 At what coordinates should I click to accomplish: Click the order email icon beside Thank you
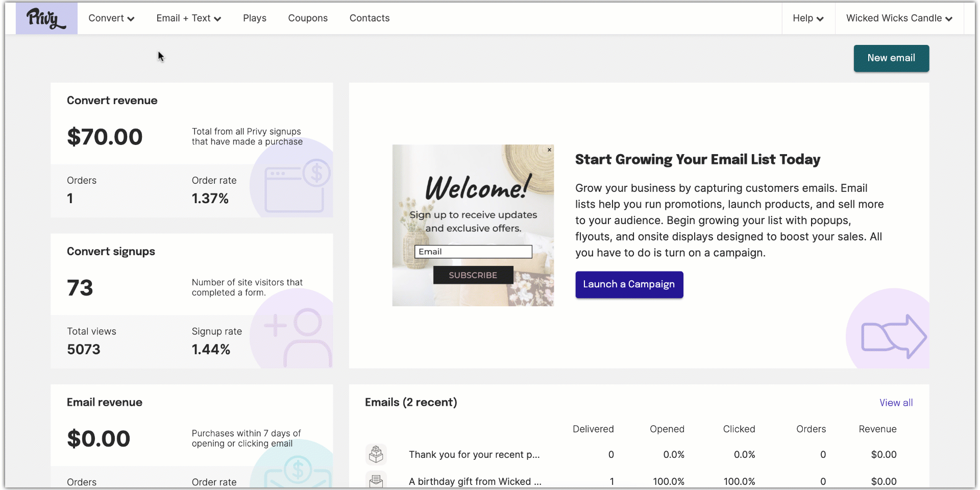click(x=376, y=454)
